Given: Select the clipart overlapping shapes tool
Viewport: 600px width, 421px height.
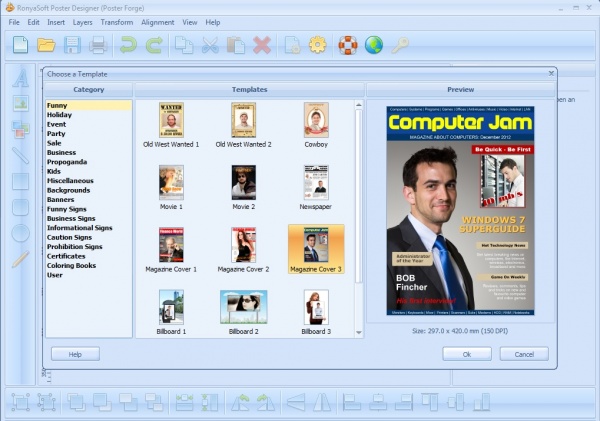Looking at the screenshot, I should click(x=21, y=129).
